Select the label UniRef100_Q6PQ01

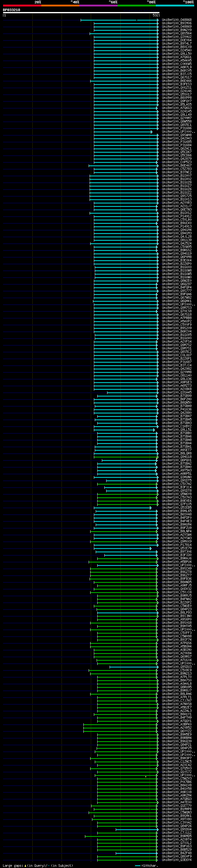pyautogui.click(x=177, y=460)
